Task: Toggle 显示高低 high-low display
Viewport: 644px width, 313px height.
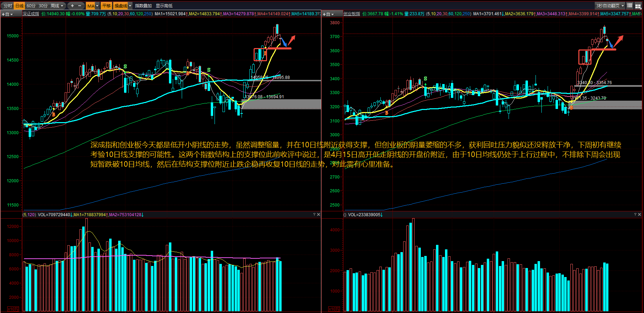Action: 164,6
